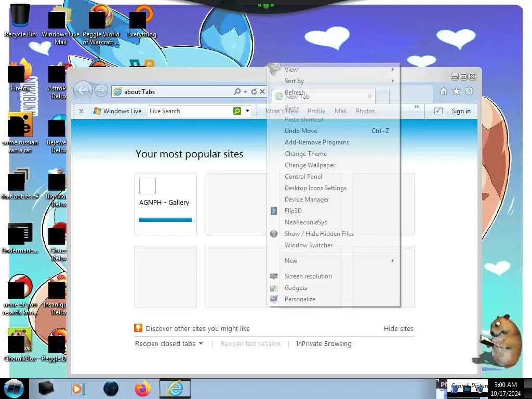Click the page reload icon in the address bar
The height and width of the screenshot is (399, 532).
pos(254,91)
